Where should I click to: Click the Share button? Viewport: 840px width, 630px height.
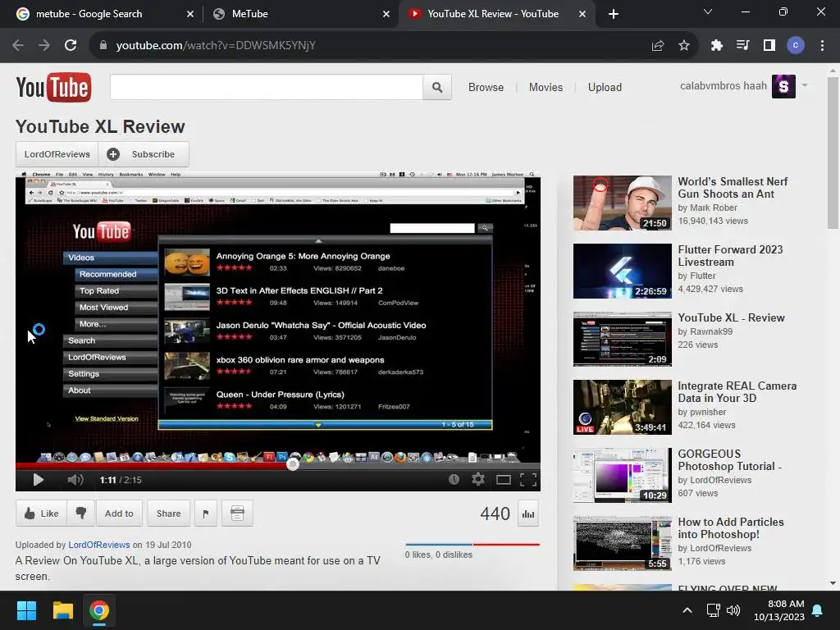pos(168,514)
